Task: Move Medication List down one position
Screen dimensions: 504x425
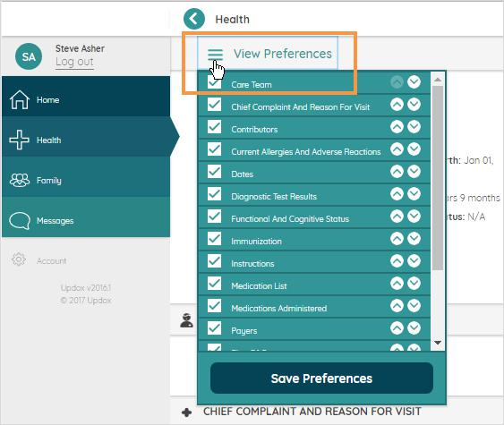Action: 414,284
